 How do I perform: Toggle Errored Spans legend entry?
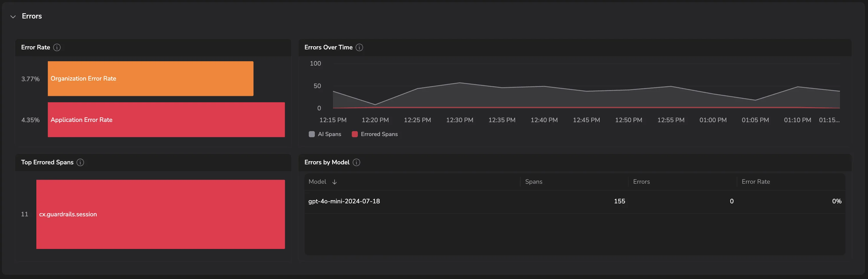(375, 134)
